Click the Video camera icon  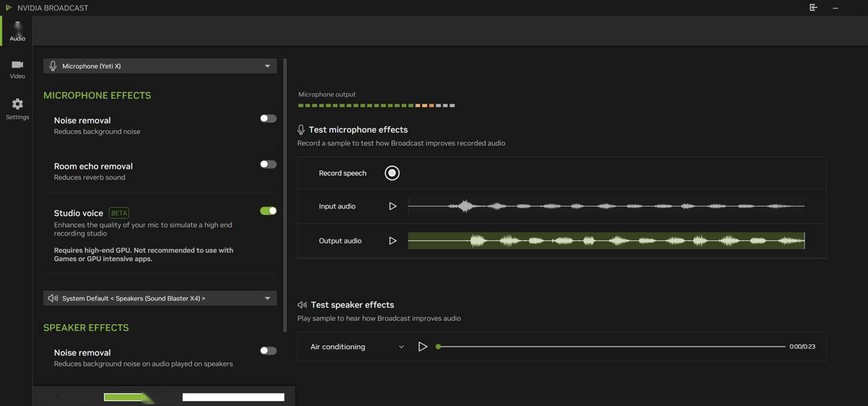(17, 64)
